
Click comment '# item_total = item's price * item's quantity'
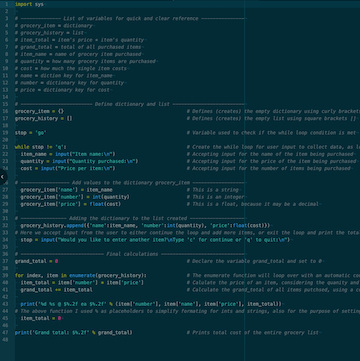tap(79, 40)
